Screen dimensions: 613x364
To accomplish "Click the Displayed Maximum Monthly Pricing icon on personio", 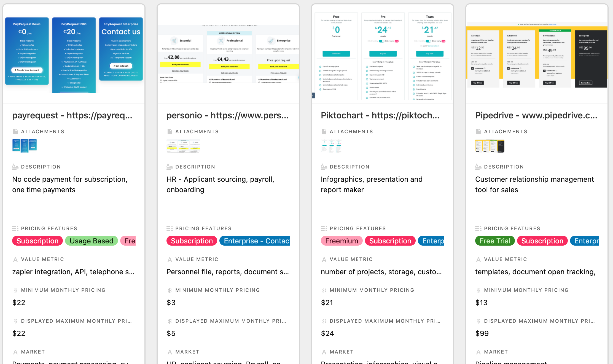I will point(170,321).
